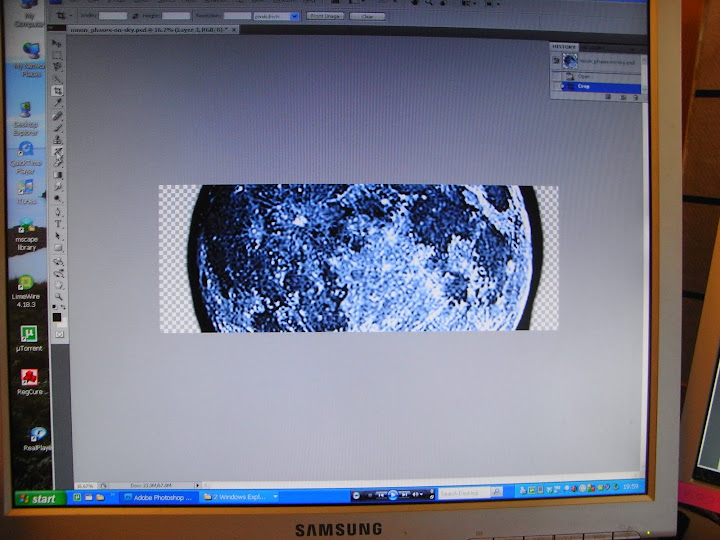Create new snapshot in History panel
Viewport: 720px width, 540px height.
[622, 97]
